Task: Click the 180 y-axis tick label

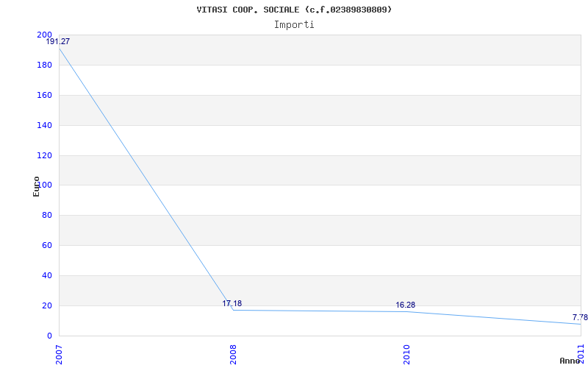Action: coord(44,65)
